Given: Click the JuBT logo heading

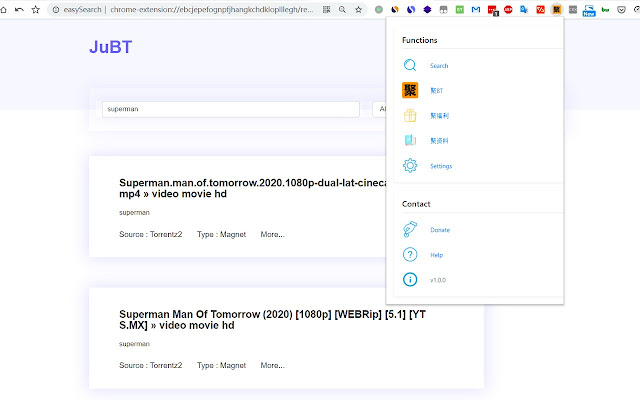Looking at the screenshot, I should pyautogui.click(x=111, y=47).
